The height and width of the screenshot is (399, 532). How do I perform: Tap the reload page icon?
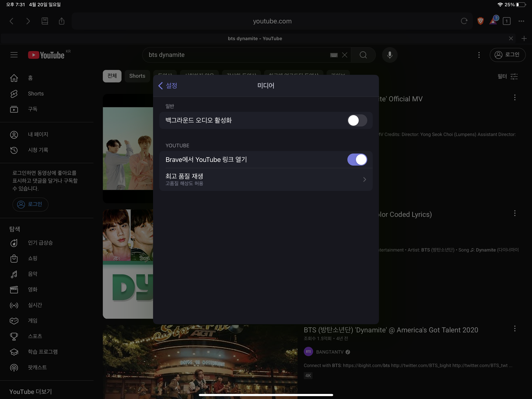coord(464,21)
